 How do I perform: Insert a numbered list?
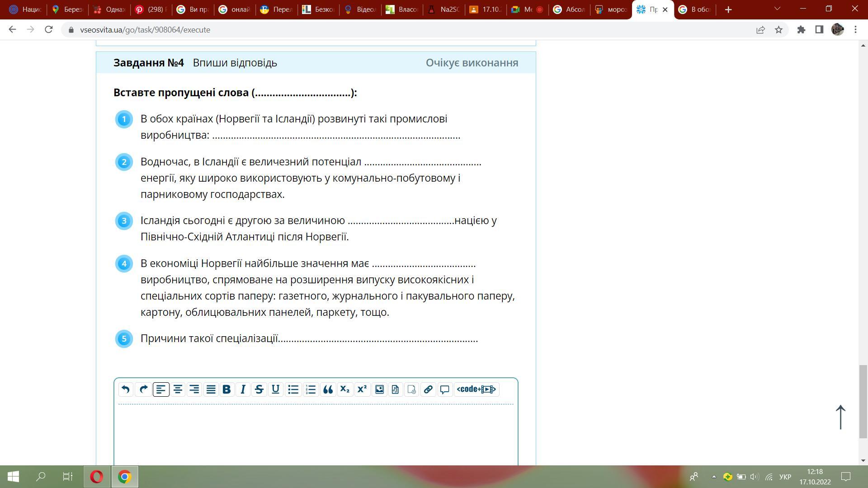point(311,389)
